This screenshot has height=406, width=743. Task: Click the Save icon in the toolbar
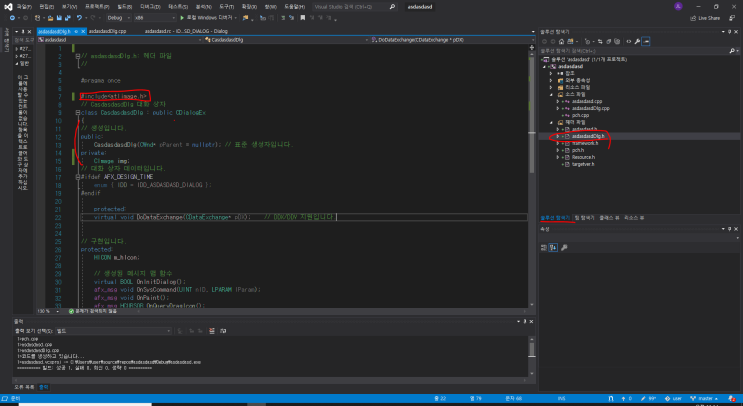click(x=59, y=18)
